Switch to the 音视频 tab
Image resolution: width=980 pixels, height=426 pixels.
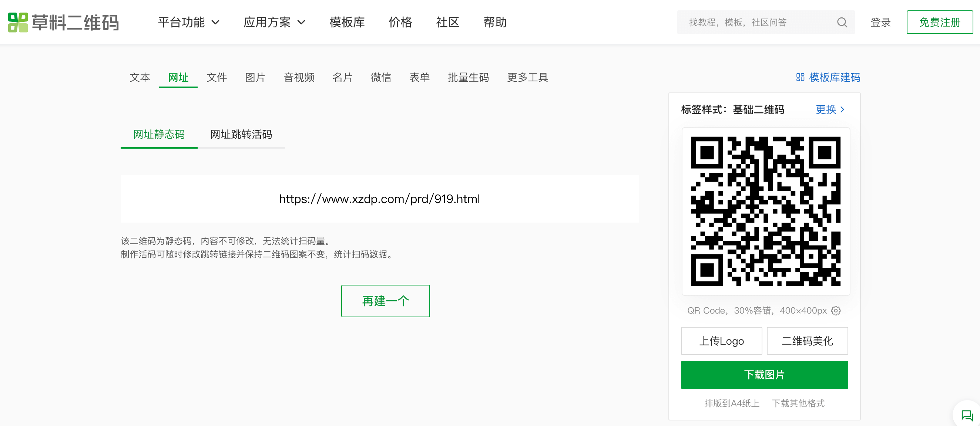pos(299,78)
